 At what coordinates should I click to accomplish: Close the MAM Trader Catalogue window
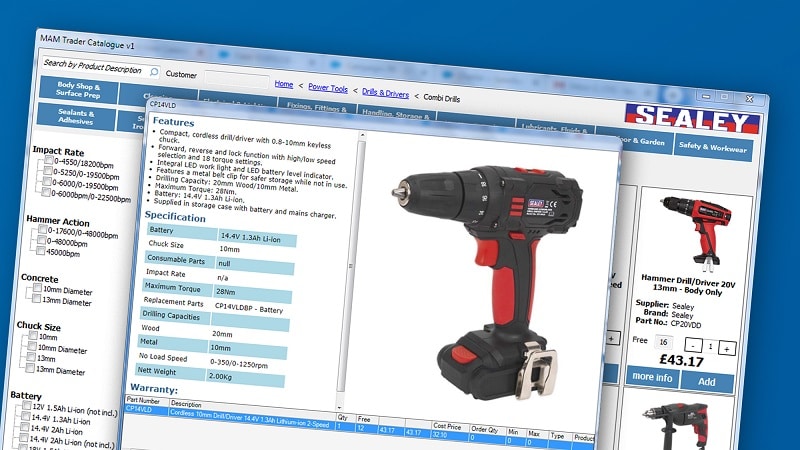[x=749, y=99]
